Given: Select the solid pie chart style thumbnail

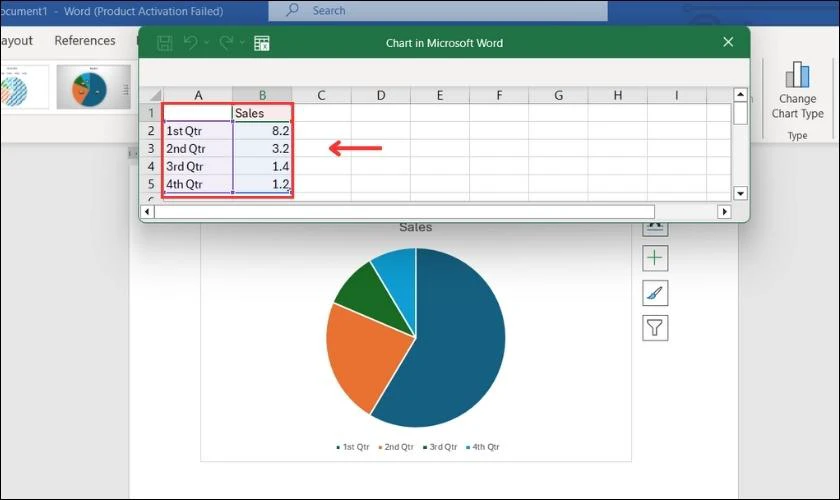Looking at the screenshot, I should (x=94, y=87).
